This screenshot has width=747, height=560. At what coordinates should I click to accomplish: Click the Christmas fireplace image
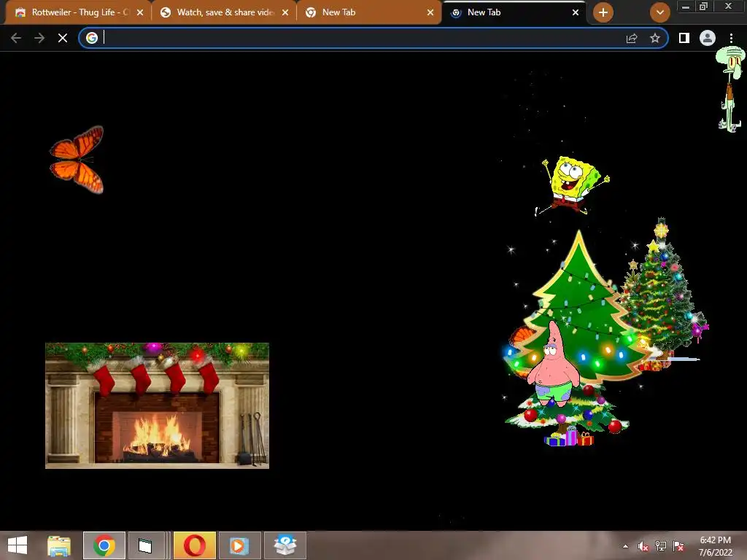point(158,405)
